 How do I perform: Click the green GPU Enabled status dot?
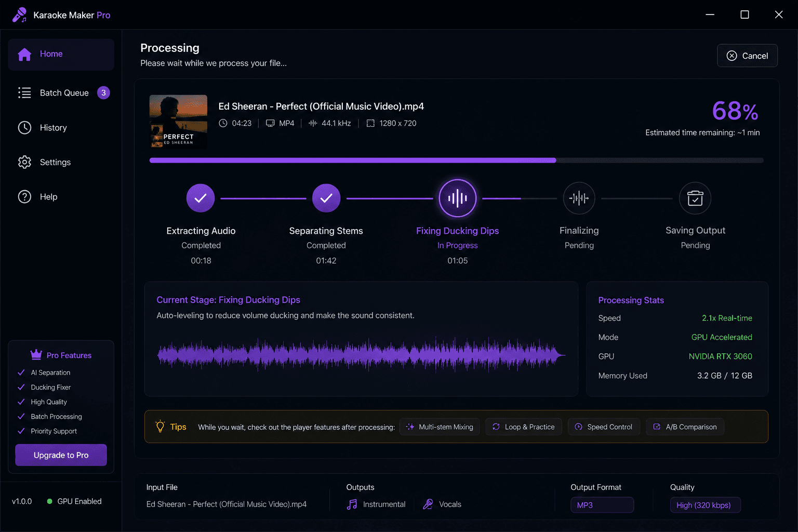pyautogui.click(x=49, y=501)
